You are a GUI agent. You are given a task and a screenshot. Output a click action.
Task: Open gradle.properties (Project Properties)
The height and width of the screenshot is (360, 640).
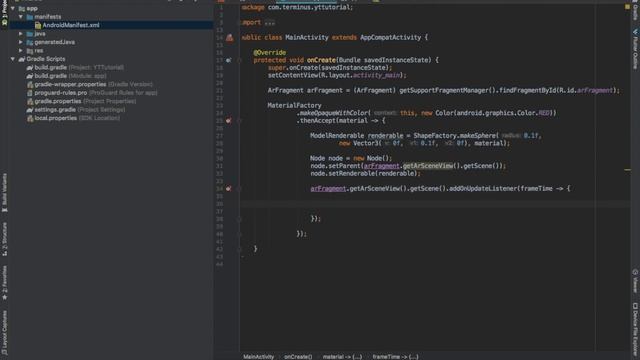click(x=85, y=101)
